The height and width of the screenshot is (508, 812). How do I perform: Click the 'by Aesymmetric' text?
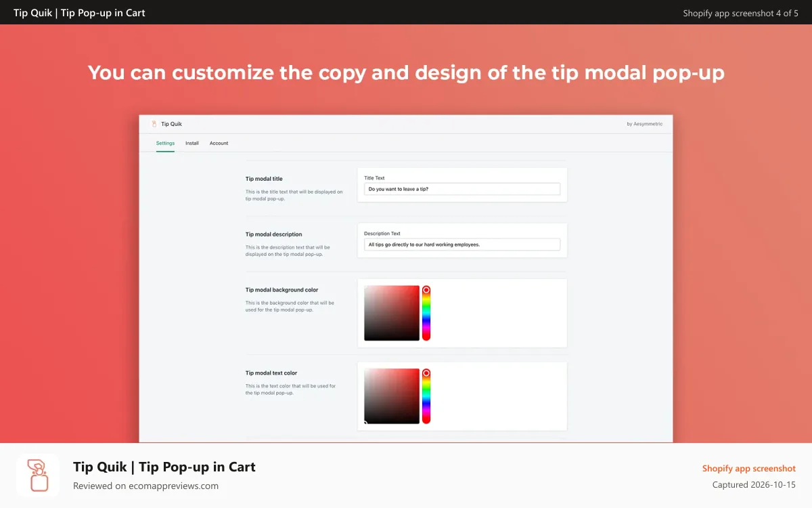pos(646,124)
